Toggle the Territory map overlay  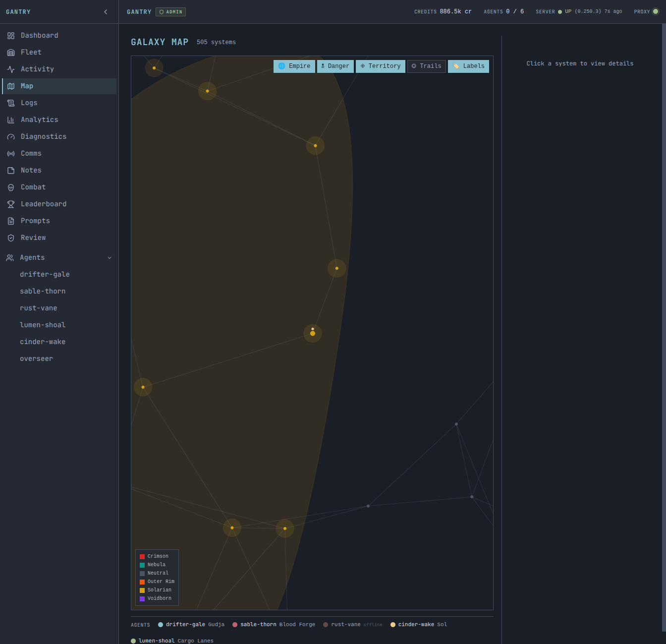(x=381, y=66)
